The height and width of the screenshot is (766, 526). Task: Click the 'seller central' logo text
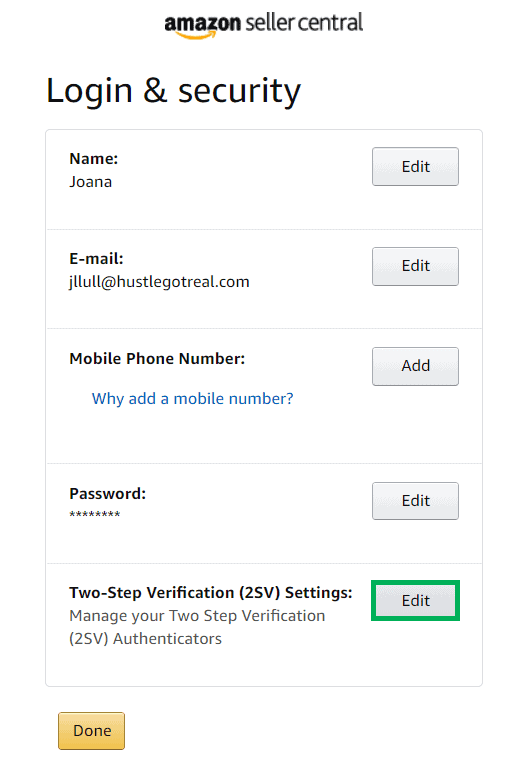304,22
